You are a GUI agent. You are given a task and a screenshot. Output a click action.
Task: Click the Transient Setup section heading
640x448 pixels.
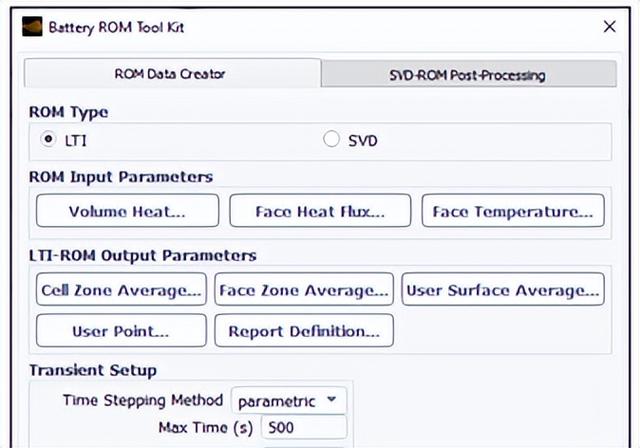92,371
